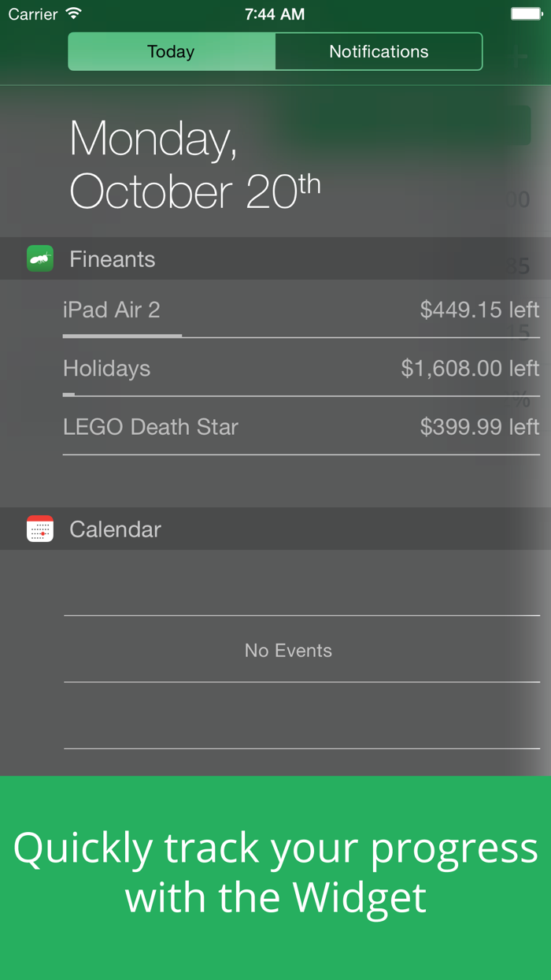
Task: Switch to the Notifications tab
Action: [x=379, y=52]
